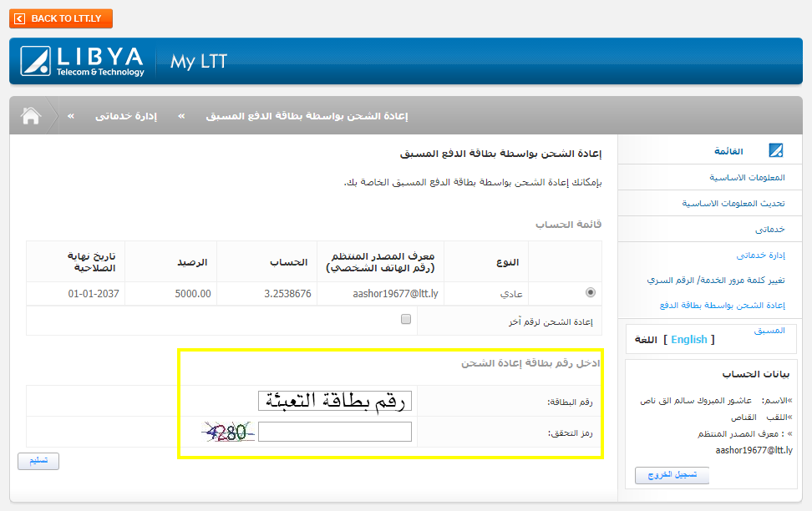Click the pencil icon next to القائمة

pos(775,150)
